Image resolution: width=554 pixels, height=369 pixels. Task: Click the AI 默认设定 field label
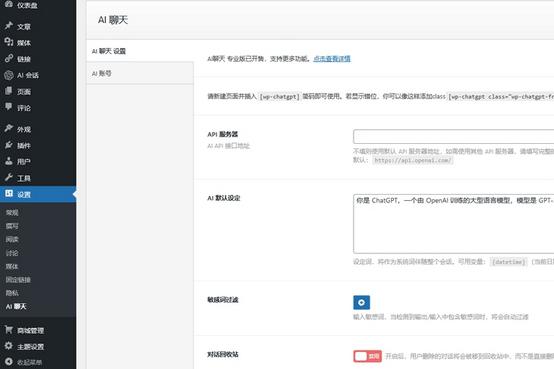pos(224,198)
